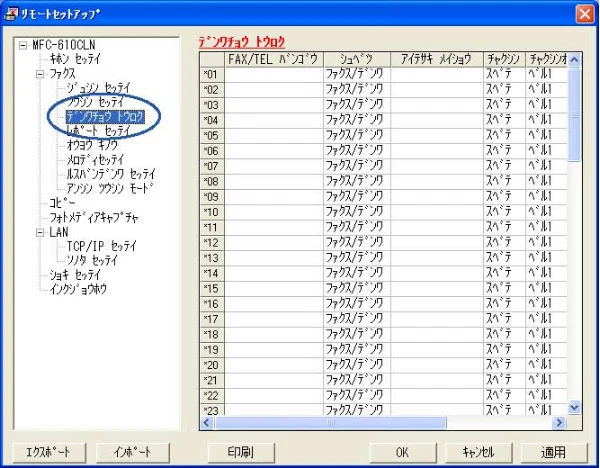Open コピー settings in tree

pyautogui.click(x=62, y=203)
